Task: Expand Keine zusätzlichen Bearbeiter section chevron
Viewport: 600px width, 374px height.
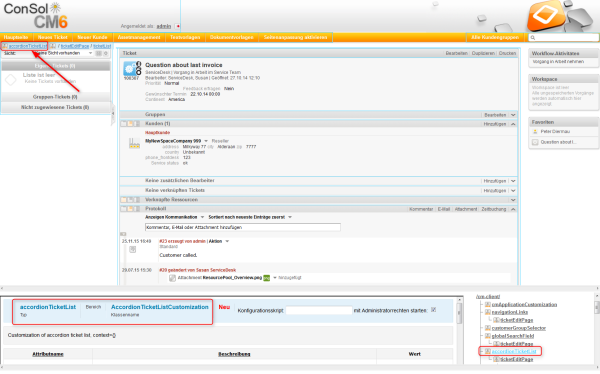Action: click(x=513, y=181)
